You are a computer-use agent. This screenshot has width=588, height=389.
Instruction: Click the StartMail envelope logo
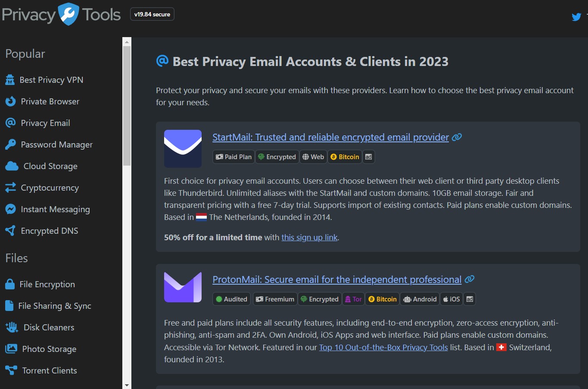click(183, 148)
